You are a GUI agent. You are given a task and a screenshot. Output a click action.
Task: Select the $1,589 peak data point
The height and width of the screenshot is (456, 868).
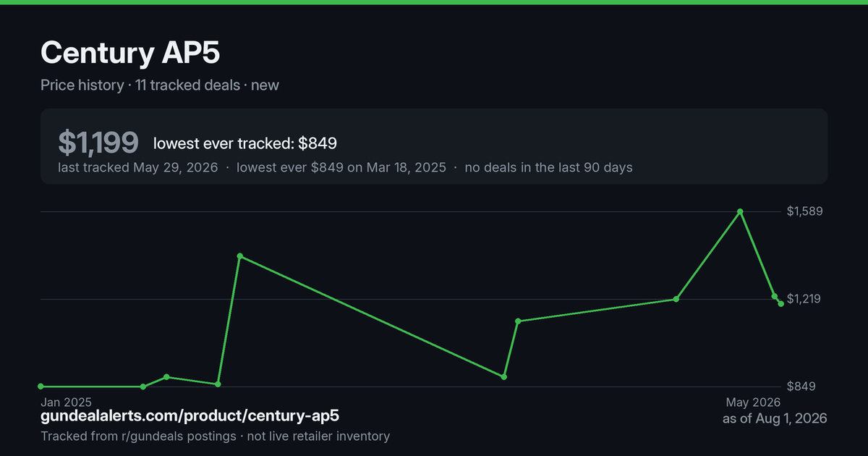click(740, 211)
